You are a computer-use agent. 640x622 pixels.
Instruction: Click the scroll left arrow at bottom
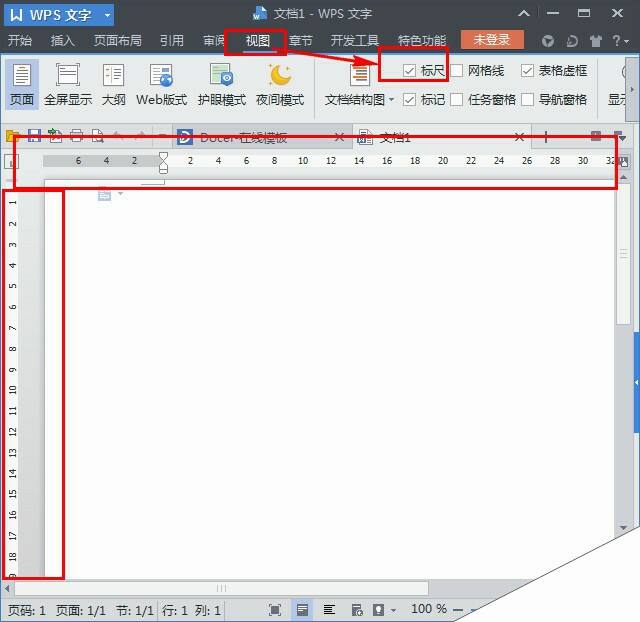tap(7, 588)
